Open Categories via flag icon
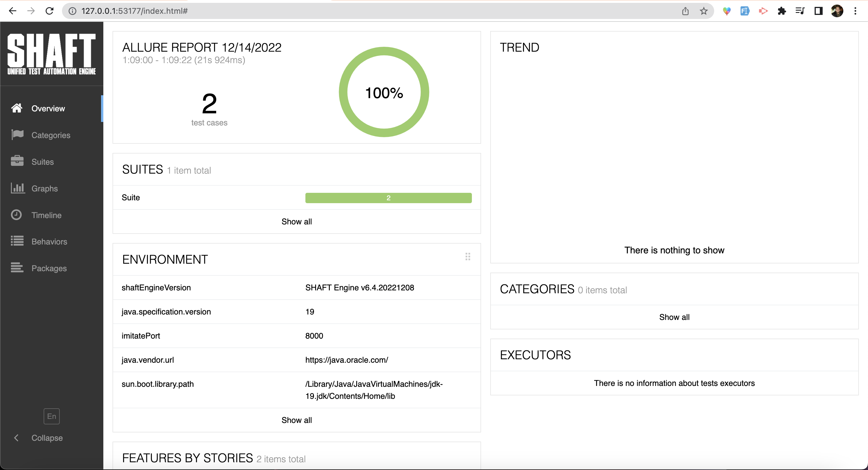 coord(17,135)
